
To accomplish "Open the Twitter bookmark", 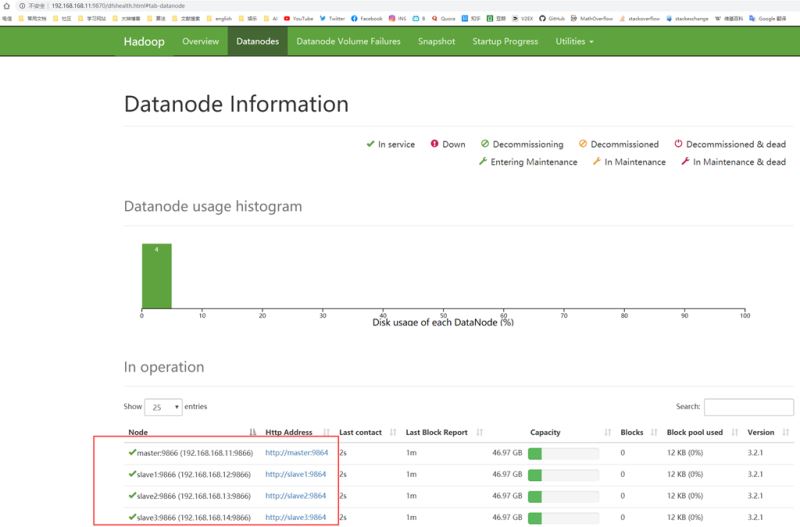I will coord(332,18).
